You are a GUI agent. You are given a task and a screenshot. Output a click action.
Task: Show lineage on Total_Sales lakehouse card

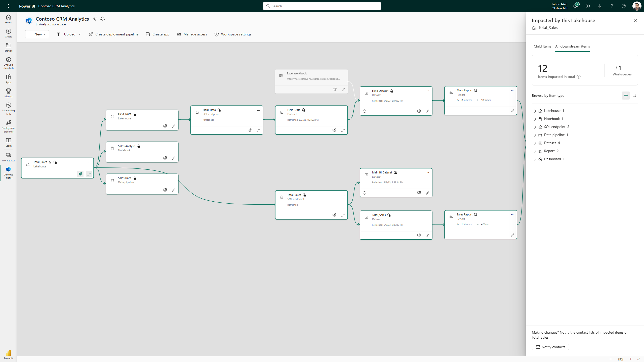[89, 174]
